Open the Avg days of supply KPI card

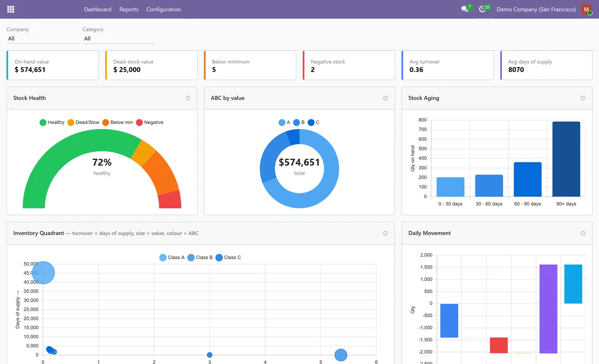tap(546, 65)
